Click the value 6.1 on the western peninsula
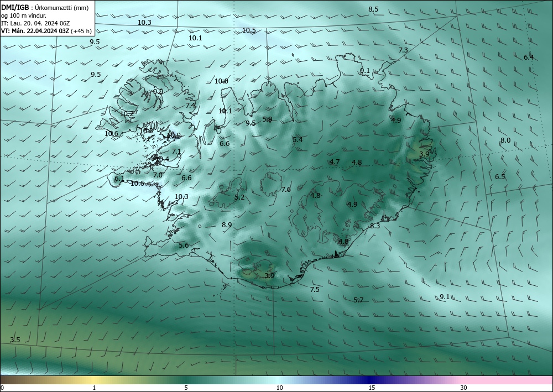This screenshot has width=553, height=392. [x=119, y=179]
